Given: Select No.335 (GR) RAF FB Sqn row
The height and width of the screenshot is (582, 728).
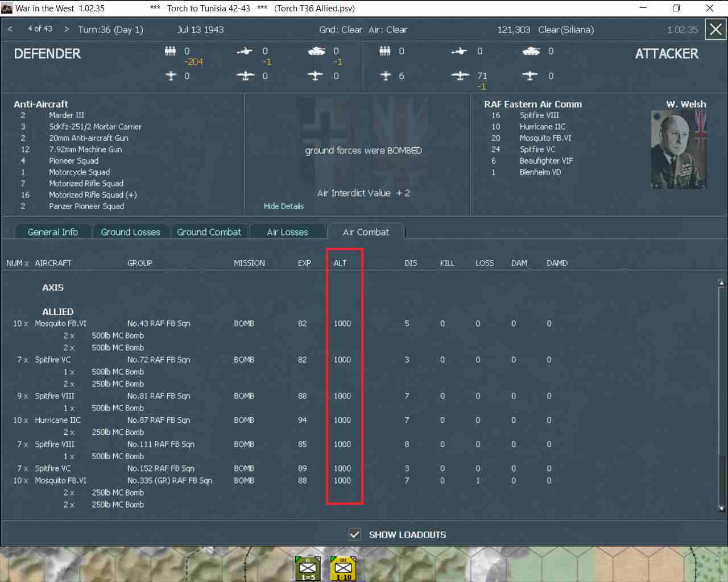Looking at the screenshot, I should point(283,481).
